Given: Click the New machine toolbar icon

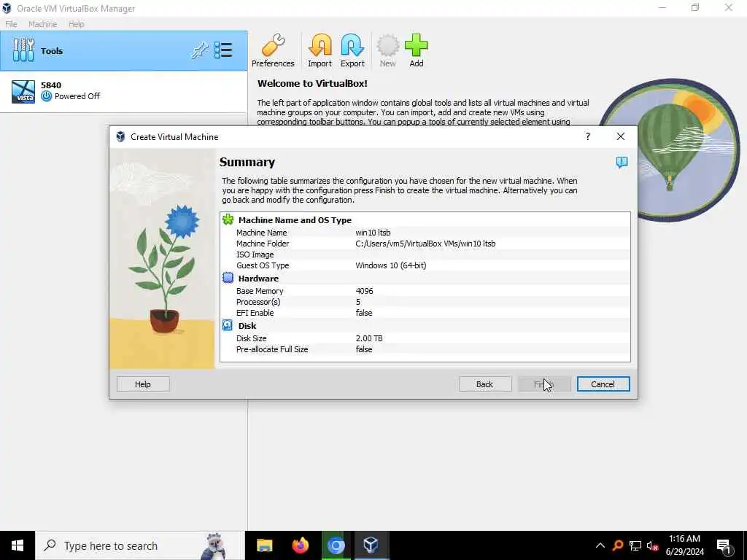Looking at the screenshot, I should coord(388,50).
